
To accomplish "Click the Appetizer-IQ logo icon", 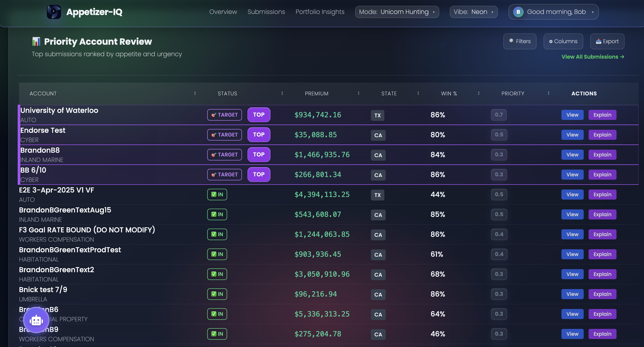I will coord(54,12).
